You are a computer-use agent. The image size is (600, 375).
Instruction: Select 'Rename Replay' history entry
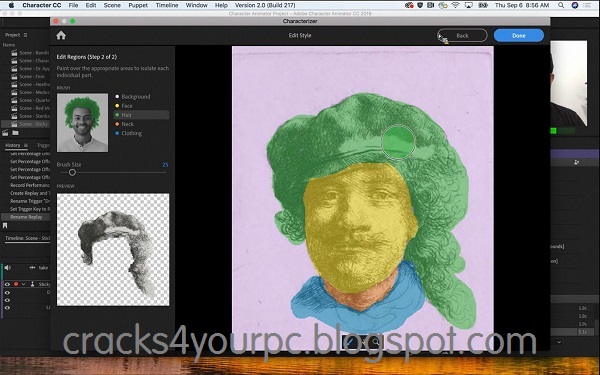tap(26, 217)
